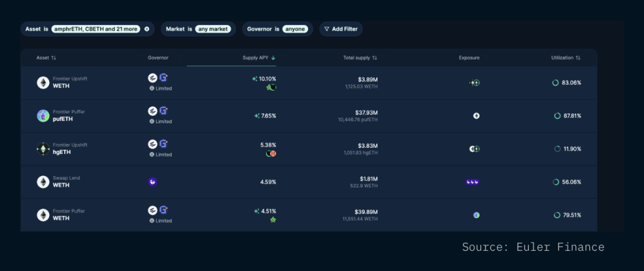Click the funnel icon in Add Filter

coord(327,29)
